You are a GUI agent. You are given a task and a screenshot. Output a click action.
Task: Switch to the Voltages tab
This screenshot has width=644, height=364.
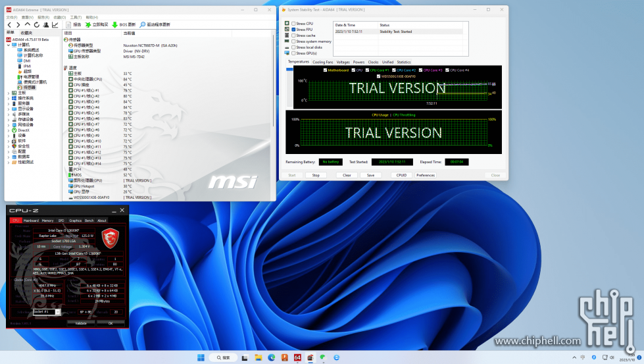pos(343,62)
